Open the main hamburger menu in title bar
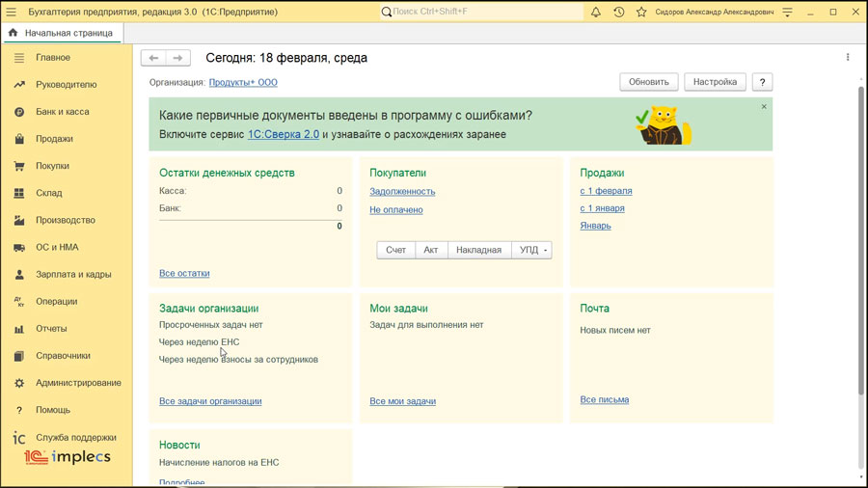This screenshot has width=868, height=488. coord(11,12)
